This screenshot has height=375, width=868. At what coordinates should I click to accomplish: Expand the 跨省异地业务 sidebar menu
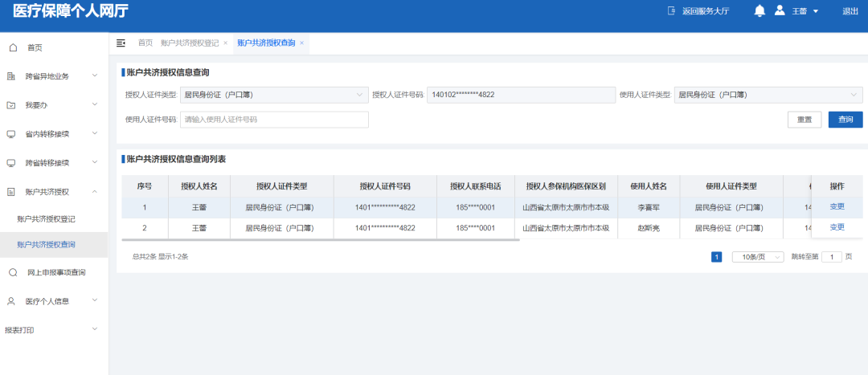[95, 76]
